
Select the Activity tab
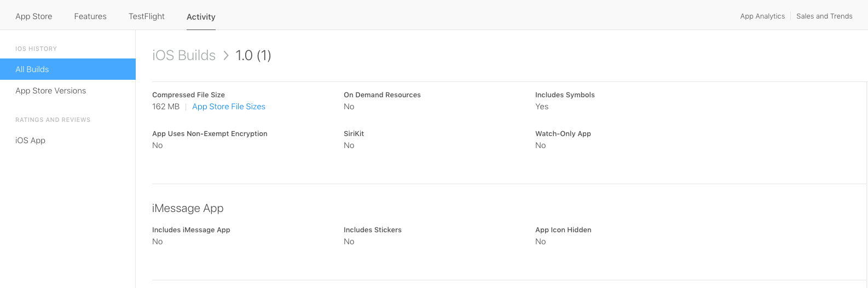pyautogui.click(x=201, y=17)
